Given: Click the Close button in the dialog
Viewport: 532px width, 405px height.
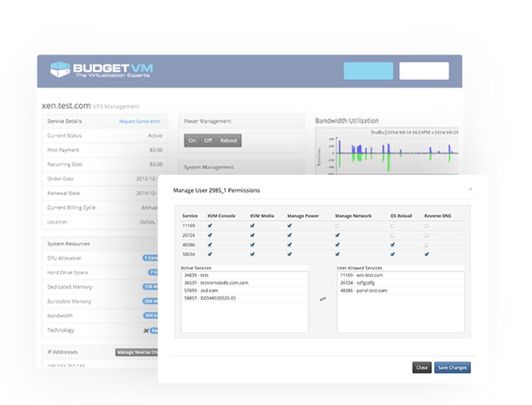Looking at the screenshot, I should [x=421, y=367].
